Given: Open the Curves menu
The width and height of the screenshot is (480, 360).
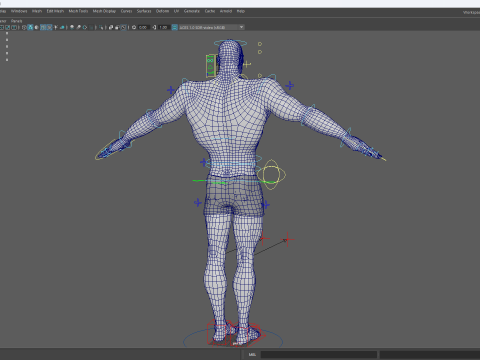Looking at the screenshot, I should [x=126, y=11].
